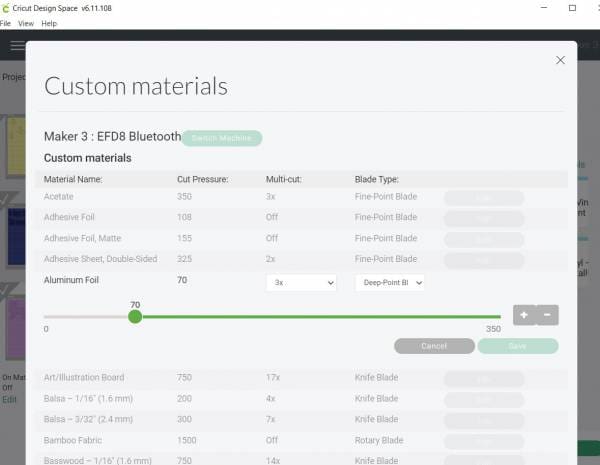Click the pressure slider handle at 70
This screenshot has width=600, height=465.
[x=135, y=317]
